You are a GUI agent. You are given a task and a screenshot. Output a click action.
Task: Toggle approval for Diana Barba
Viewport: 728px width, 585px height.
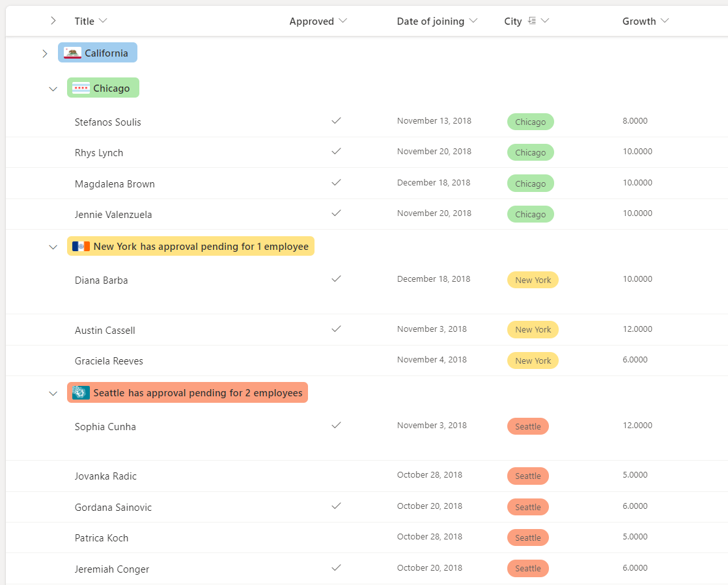pos(336,278)
